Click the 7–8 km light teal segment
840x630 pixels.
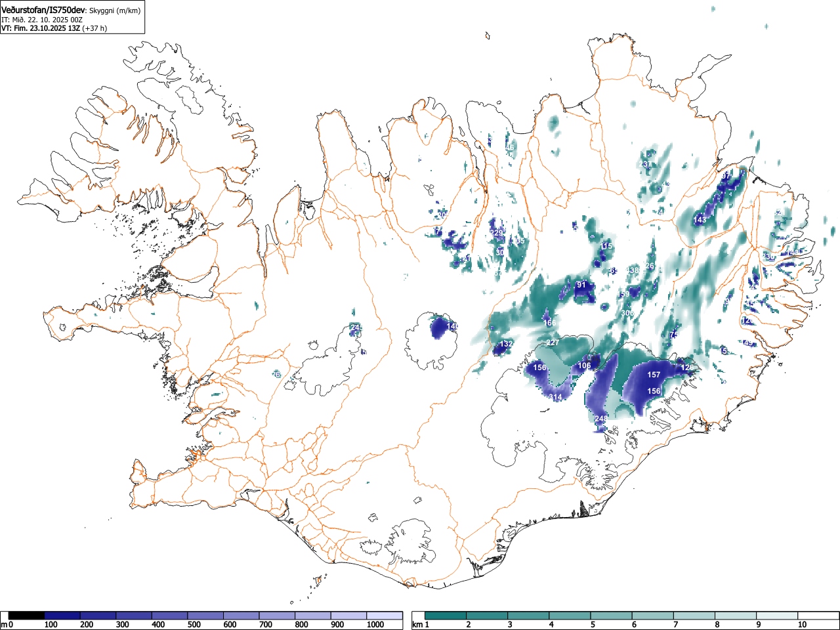(694, 616)
